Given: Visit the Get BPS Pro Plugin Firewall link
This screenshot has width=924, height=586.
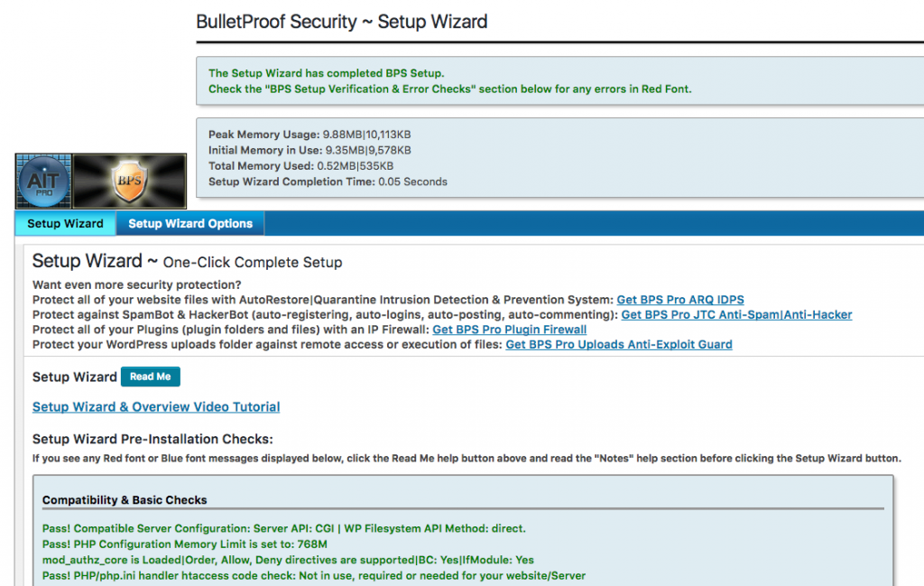Looking at the screenshot, I should 509,330.
